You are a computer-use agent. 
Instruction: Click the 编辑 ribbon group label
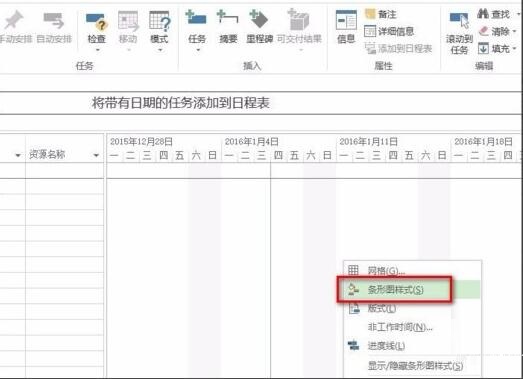[484, 66]
